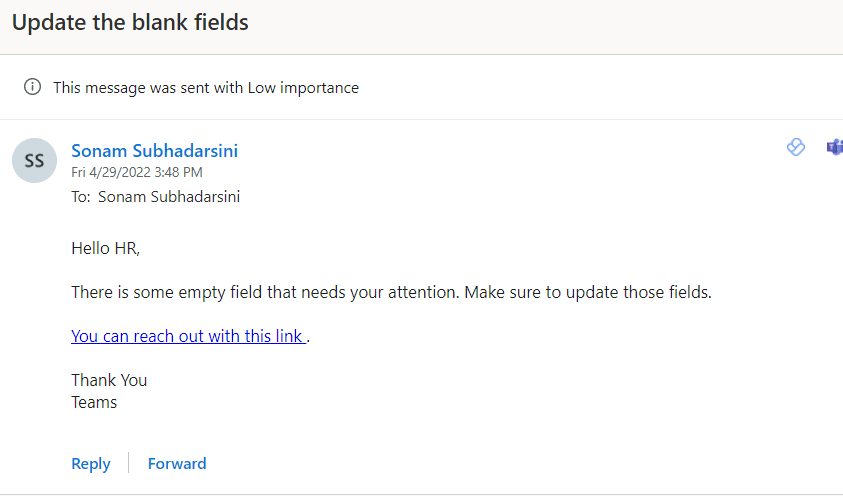Click the 3:48 PM timestamp

pos(178,172)
